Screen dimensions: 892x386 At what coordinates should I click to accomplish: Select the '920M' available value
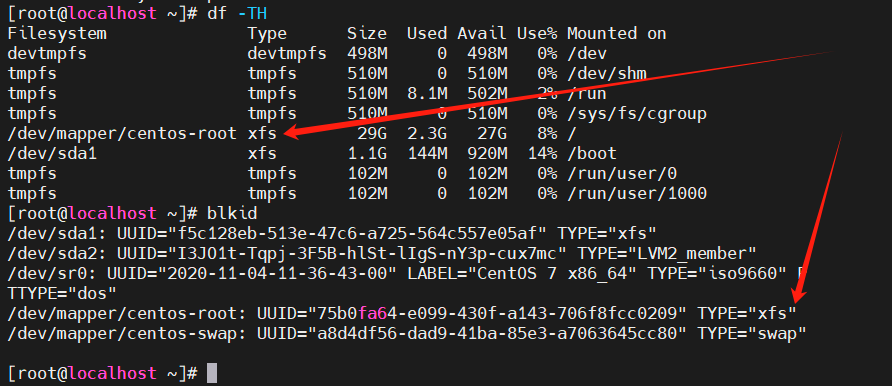[x=487, y=153]
